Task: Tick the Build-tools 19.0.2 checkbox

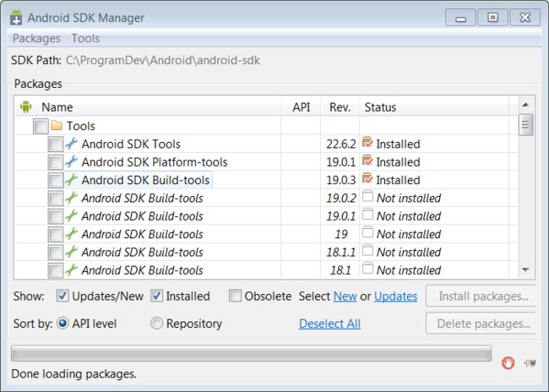Action: (55, 199)
